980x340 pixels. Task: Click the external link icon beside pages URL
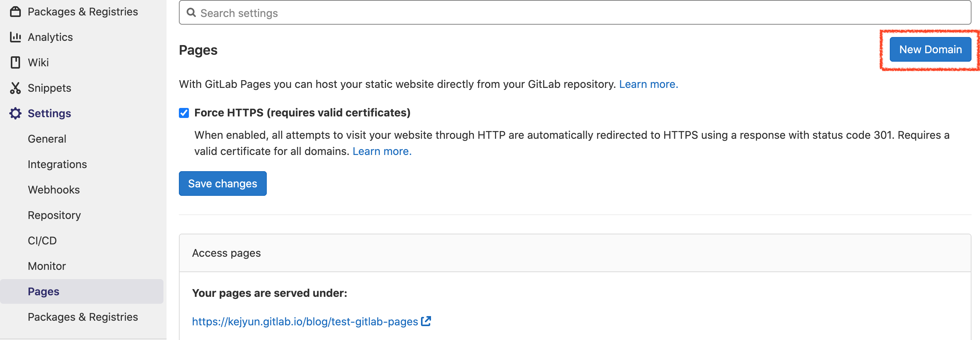coord(426,321)
